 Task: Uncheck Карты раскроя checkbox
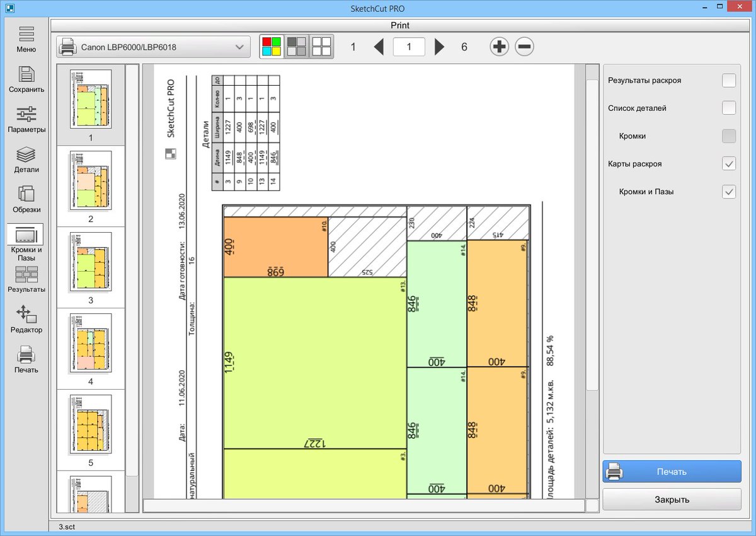(x=729, y=163)
